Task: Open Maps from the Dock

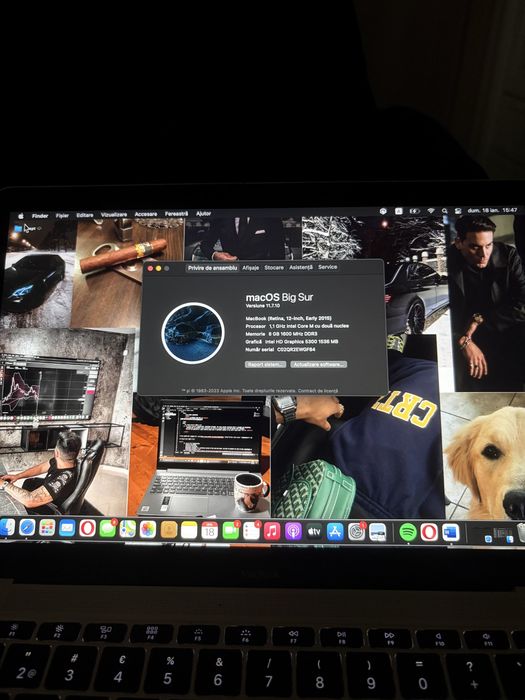Action: tap(128, 529)
